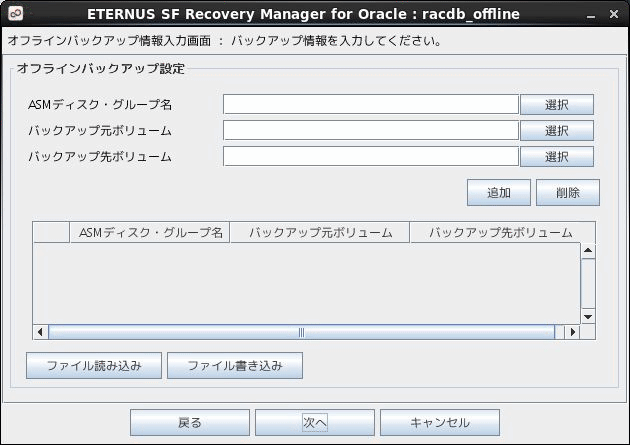This screenshot has width=630, height=445.
Task: Click the ASMディスク・グループ名 input field
Action: point(371,104)
